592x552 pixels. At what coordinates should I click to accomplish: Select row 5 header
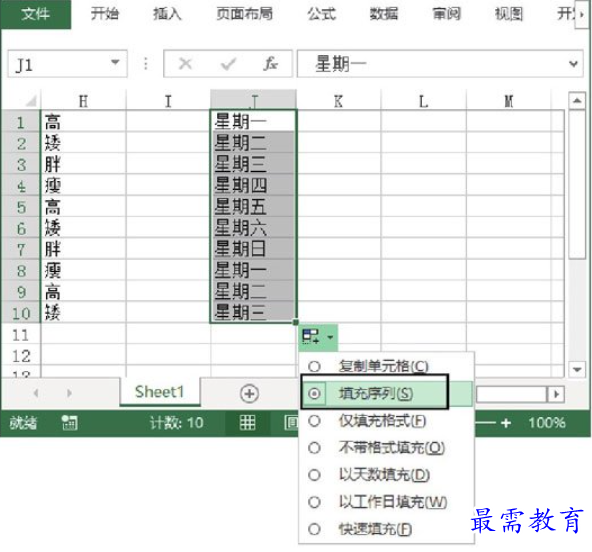21,207
